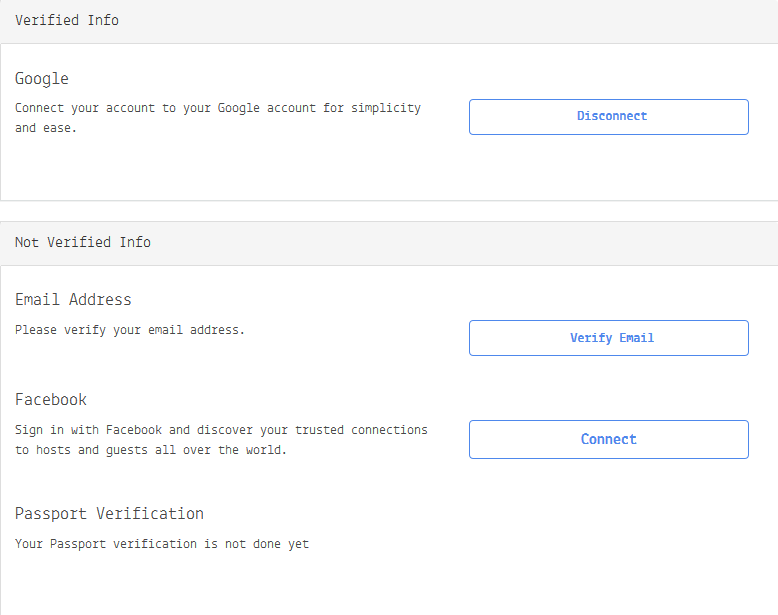Image resolution: width=778 pixels, height=615 pixels.
Task: Click the Verify Email button
Action: tap(609, 338)
